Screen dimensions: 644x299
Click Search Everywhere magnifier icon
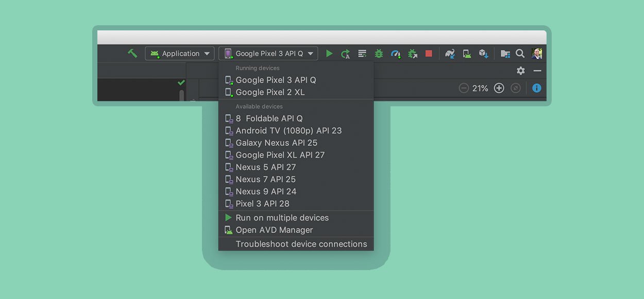[520, 54]
